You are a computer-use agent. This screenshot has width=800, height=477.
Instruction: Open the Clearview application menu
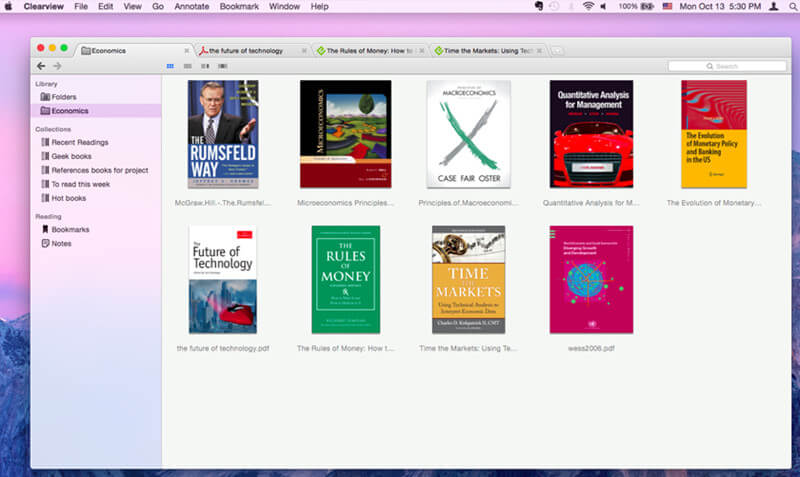[44, 7]
